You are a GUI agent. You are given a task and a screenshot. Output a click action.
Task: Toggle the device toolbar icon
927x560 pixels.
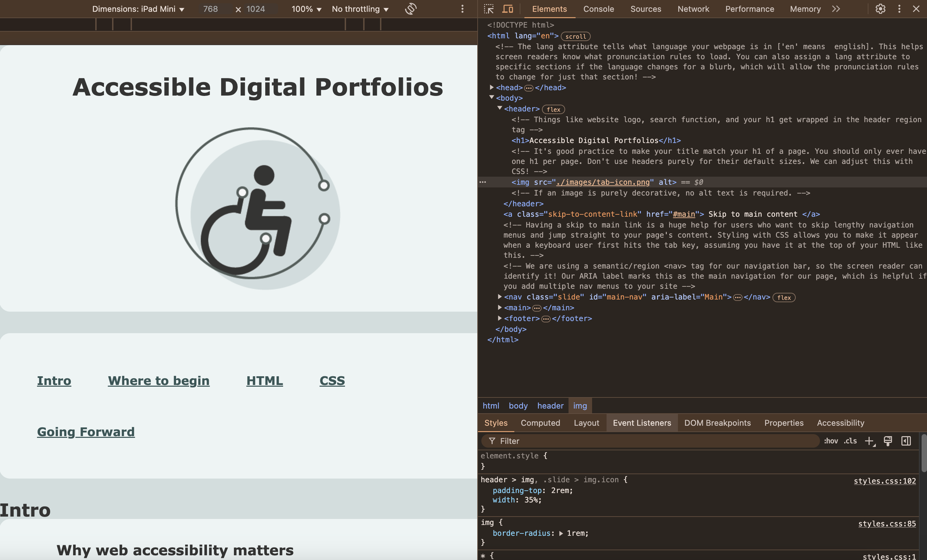click(508, 9)
